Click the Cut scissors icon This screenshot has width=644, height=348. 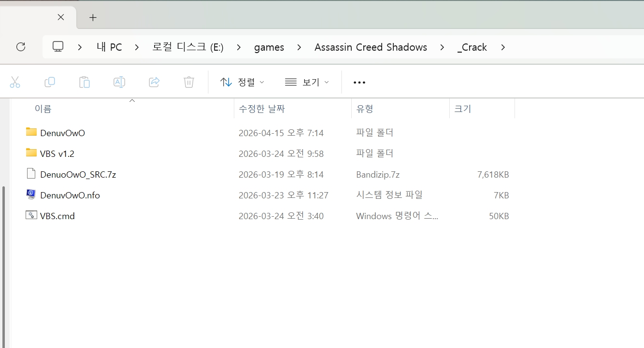[15, 82]
